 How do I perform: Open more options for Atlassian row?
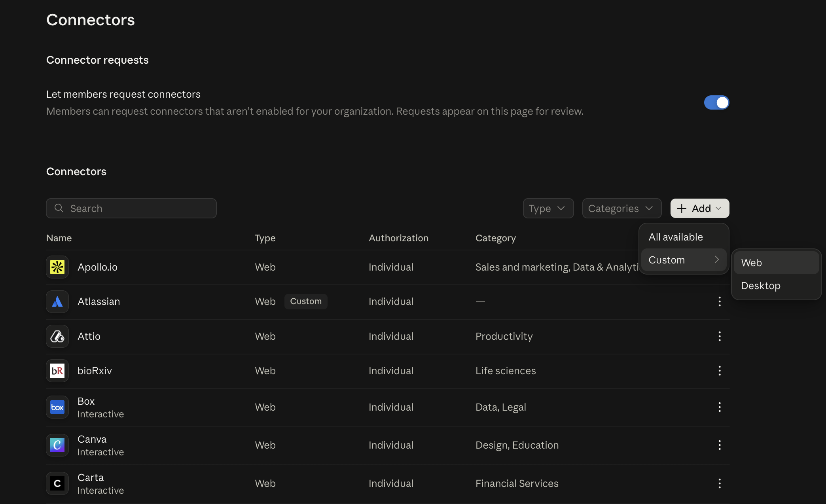pos(720,301)
